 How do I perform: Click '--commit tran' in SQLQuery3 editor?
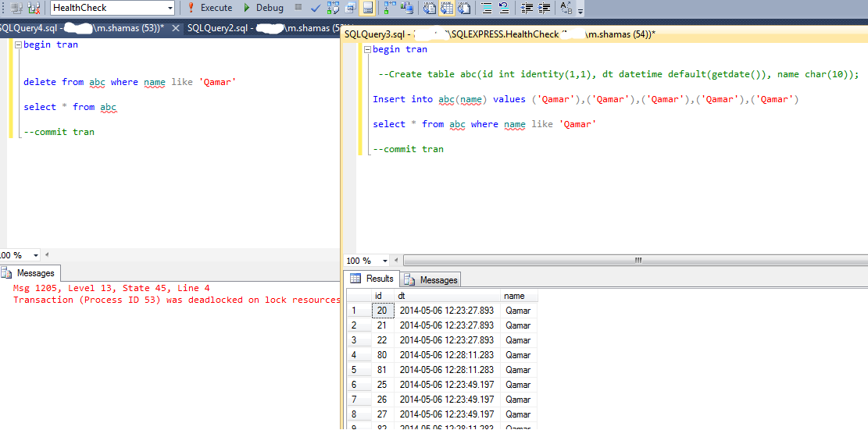pyautogui.click(x=408, y=149)
